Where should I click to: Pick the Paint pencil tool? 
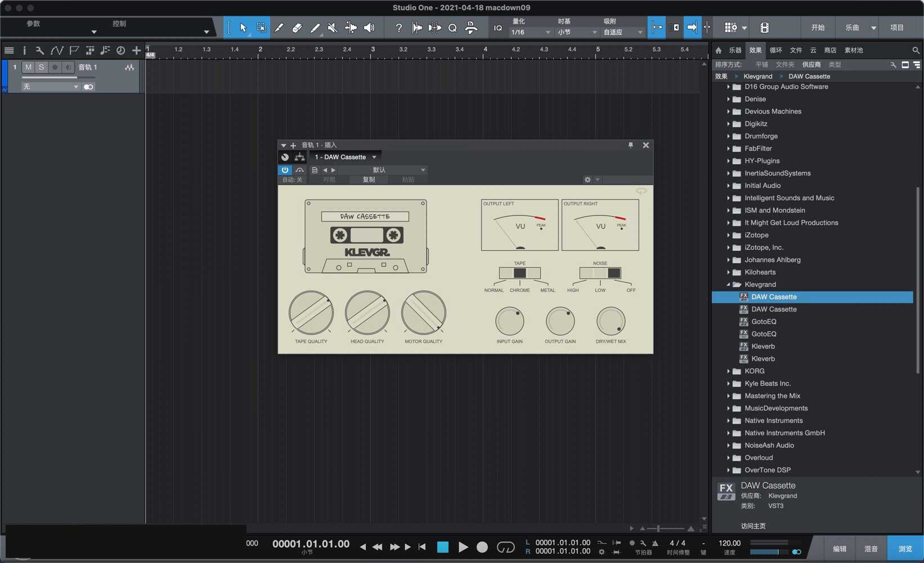pyautogui.click(x=315, y=28)
